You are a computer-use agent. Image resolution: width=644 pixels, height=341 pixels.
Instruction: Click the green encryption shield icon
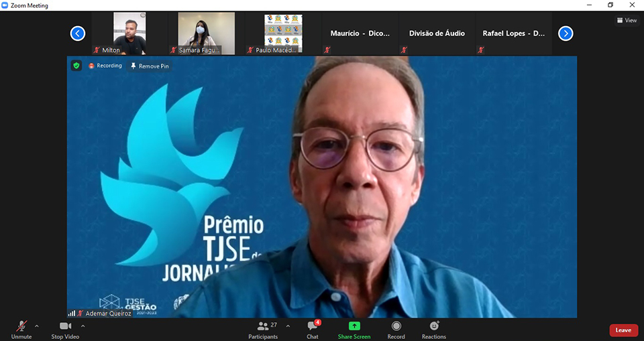click(x=76, y=66)
